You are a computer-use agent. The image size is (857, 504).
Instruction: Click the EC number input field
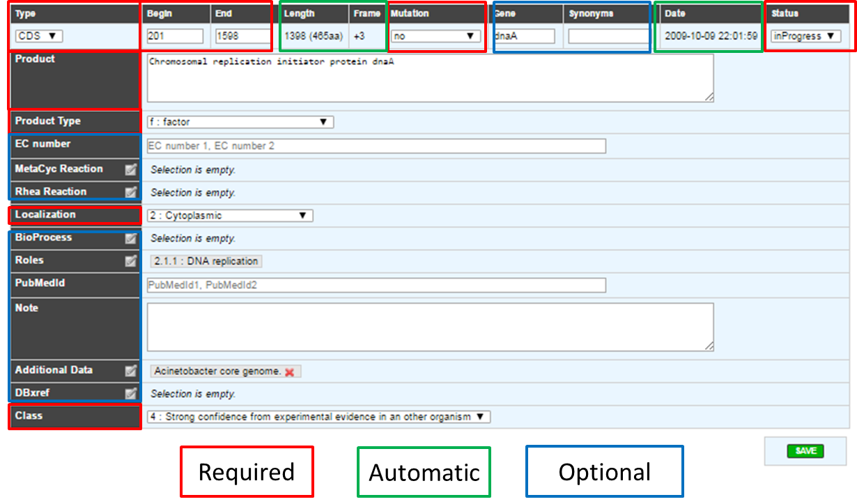tap(376, 146)
